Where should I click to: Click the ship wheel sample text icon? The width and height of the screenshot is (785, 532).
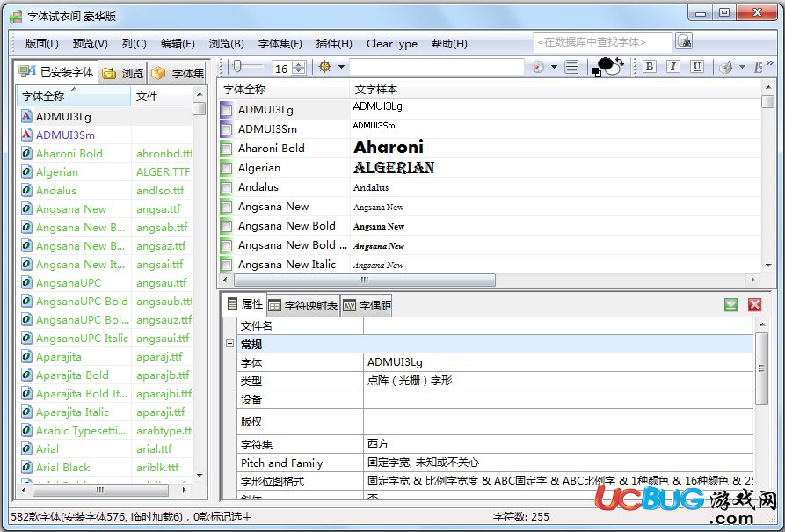point(325,66)
